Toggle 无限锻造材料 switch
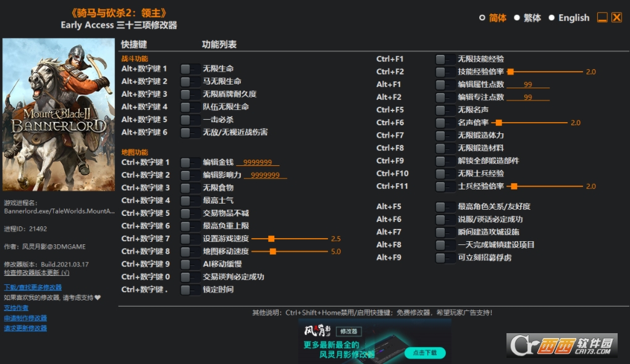This screenshot has height=364, width=630. point(445,149)
